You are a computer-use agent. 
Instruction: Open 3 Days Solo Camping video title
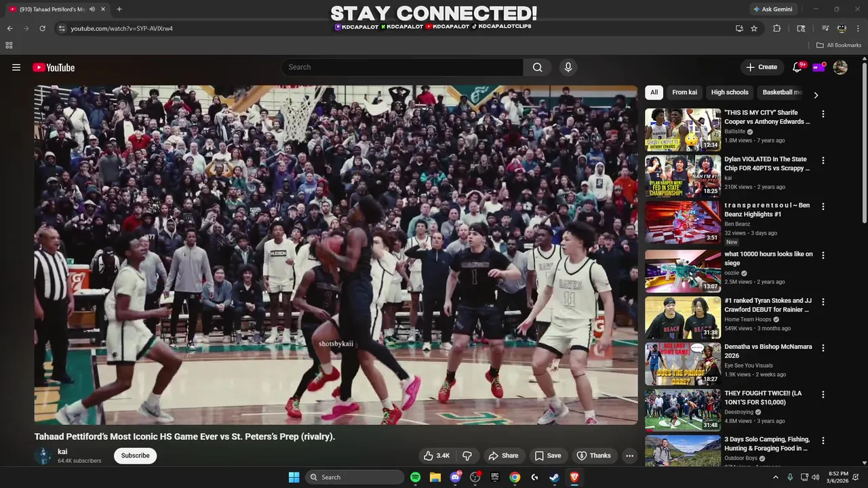(767, 444)
